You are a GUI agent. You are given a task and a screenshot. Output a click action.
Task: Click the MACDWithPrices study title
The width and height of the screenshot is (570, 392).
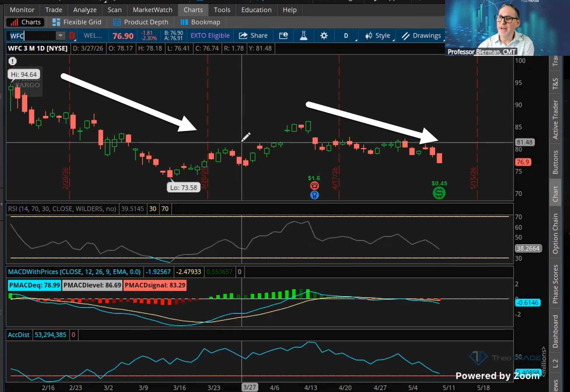[74, 272]
